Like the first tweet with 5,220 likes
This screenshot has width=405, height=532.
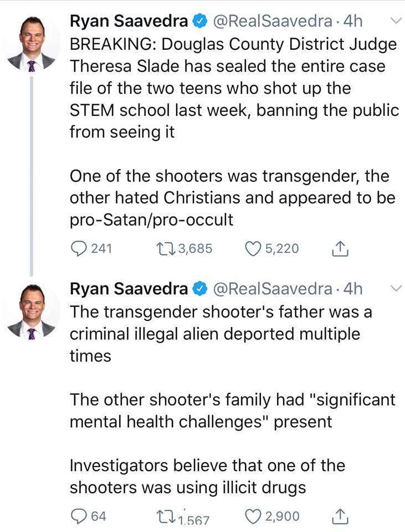[253, 249]
